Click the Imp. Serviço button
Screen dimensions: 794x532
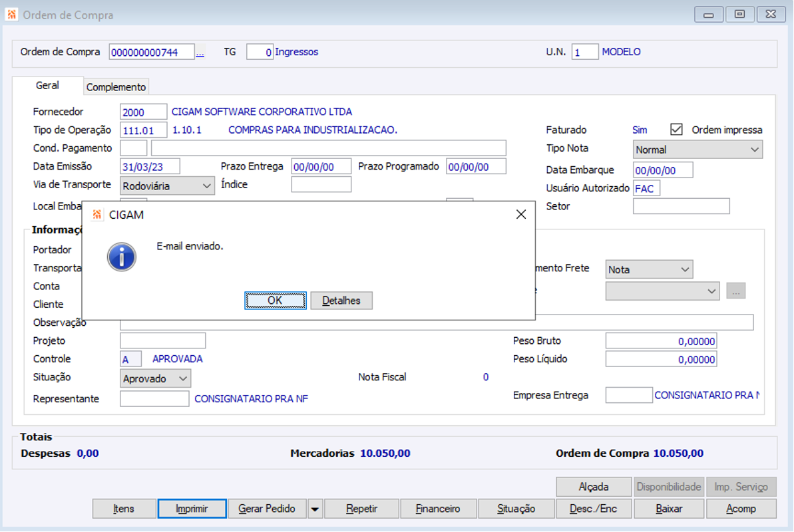741,486
